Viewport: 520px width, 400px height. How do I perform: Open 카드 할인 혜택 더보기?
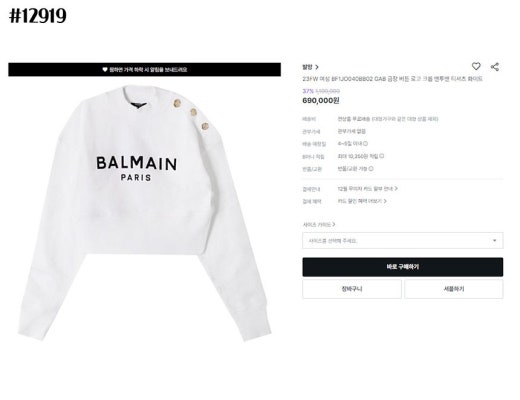point(362,201)
